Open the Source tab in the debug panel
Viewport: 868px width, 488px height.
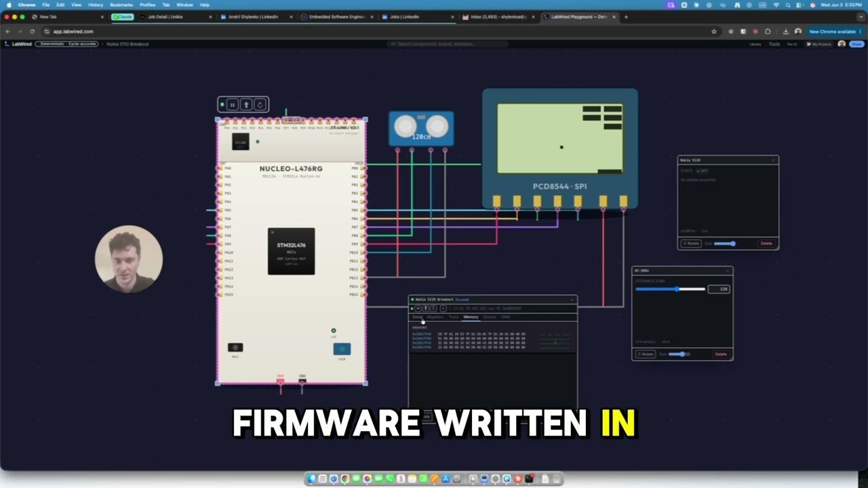pyautogui.click(x=489, y=317)
